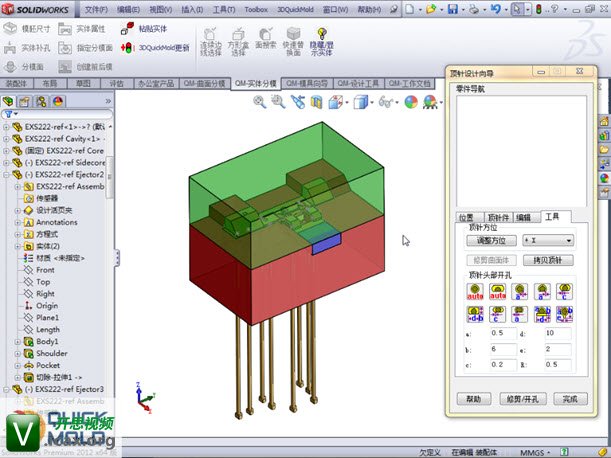611x458 pixels.
Task: Click the 帮助 button in ejector wizard
Action: 473,399
